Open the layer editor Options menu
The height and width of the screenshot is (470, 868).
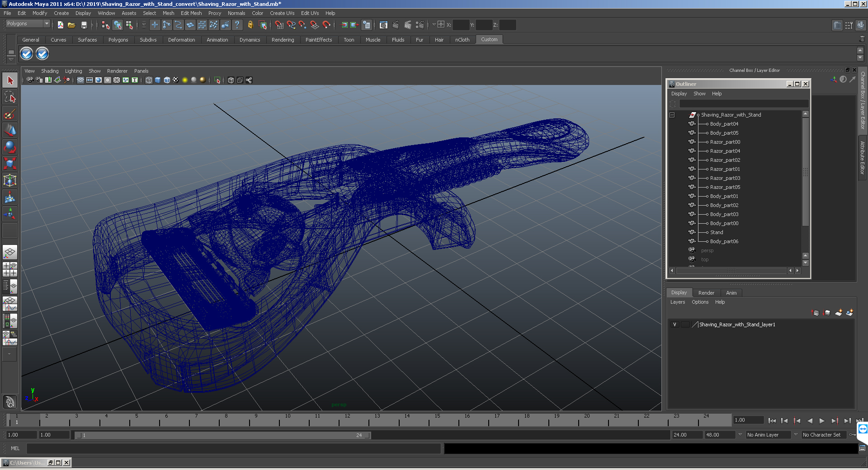click(700, 302)
